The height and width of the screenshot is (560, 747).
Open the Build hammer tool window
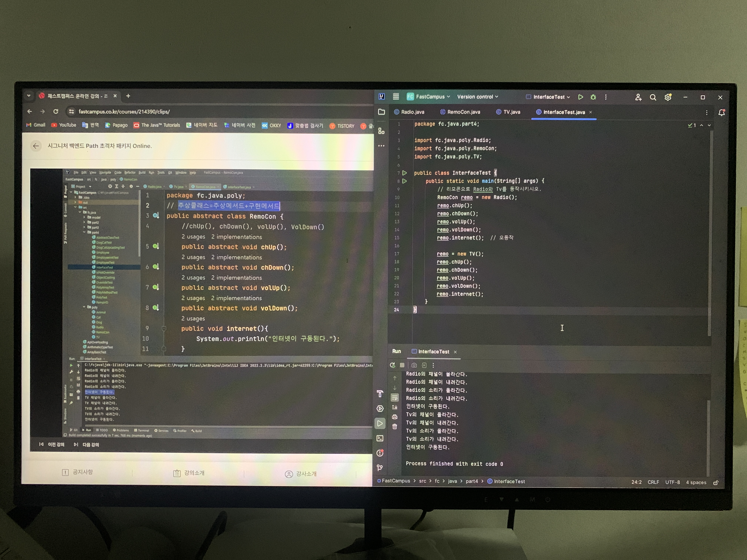point(380,394)
